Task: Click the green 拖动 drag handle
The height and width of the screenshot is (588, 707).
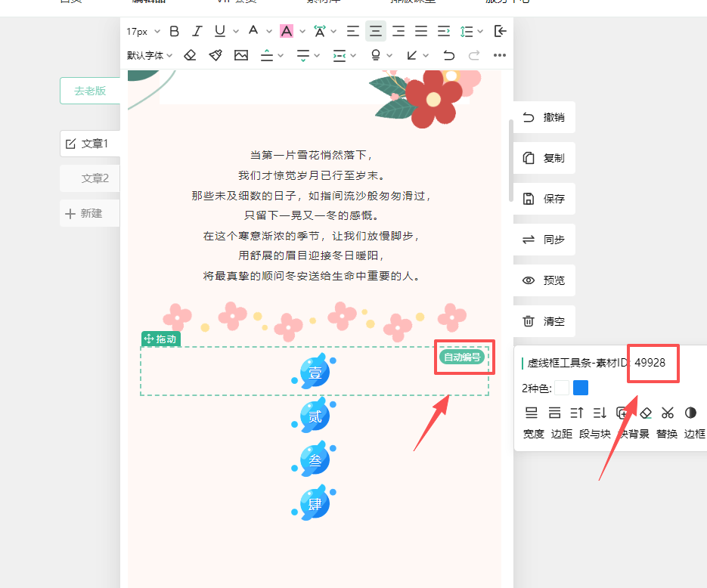Action: point(160,339)
